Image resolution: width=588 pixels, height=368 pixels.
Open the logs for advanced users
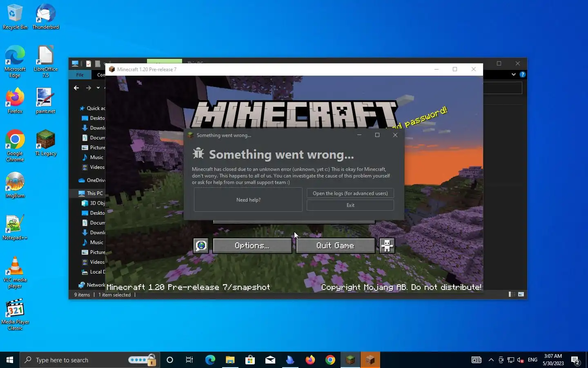click(350, 193)
